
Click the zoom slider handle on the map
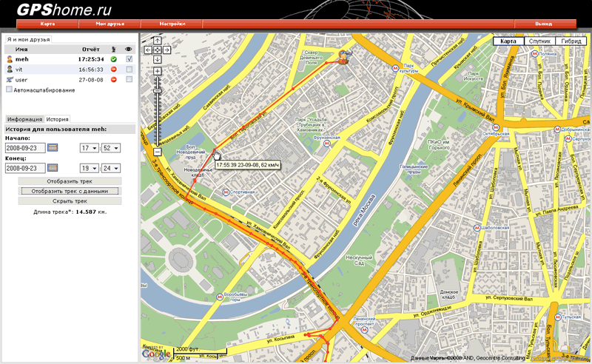[x=158, y=90]
